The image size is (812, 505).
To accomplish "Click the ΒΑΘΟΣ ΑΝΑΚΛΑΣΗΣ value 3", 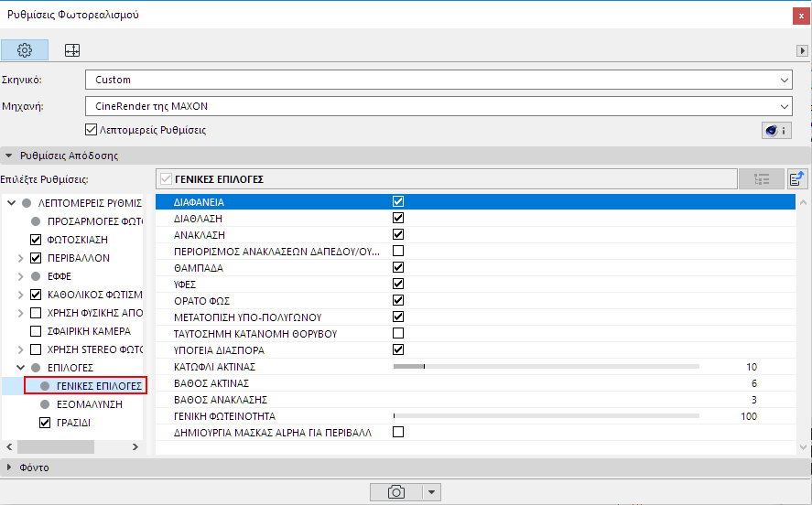I will point(754,400).
